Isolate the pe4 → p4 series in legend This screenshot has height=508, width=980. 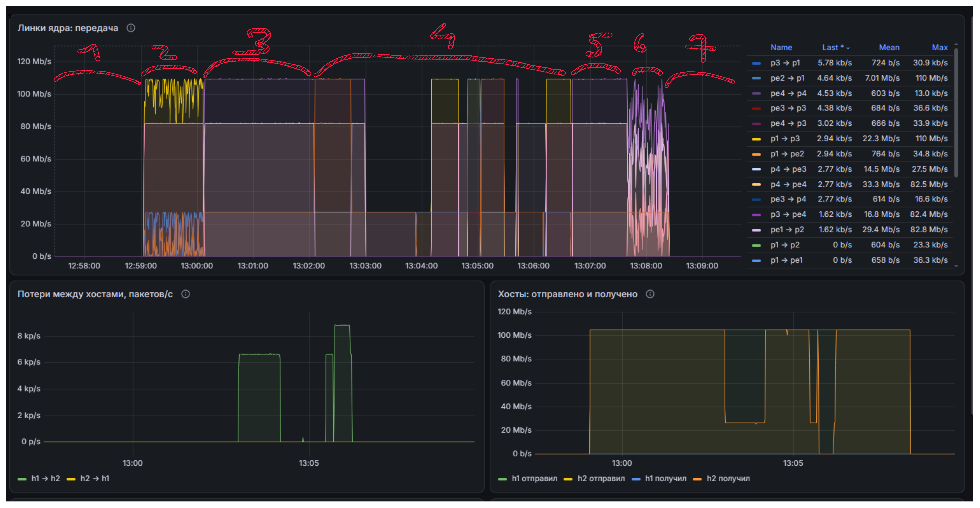788,93
